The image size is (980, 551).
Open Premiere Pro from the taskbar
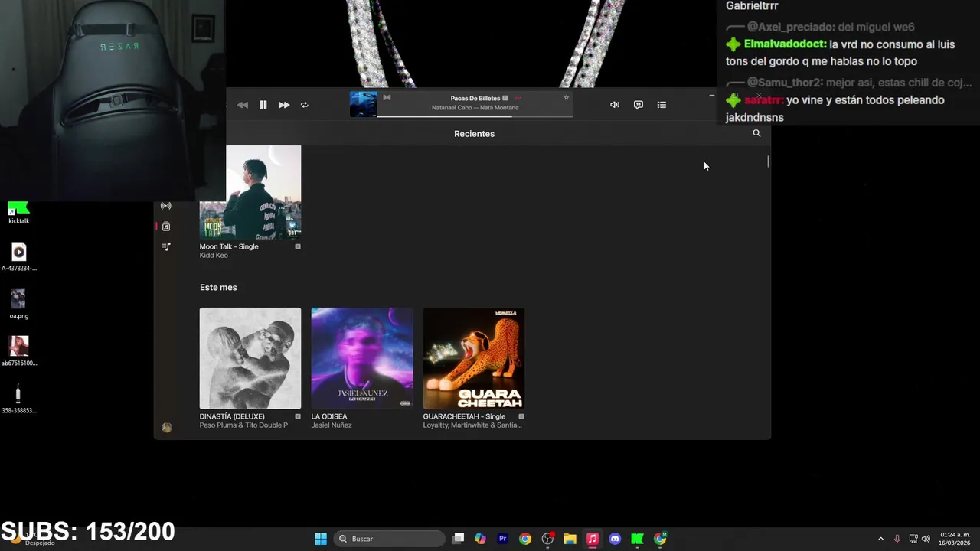click(502, 539)
